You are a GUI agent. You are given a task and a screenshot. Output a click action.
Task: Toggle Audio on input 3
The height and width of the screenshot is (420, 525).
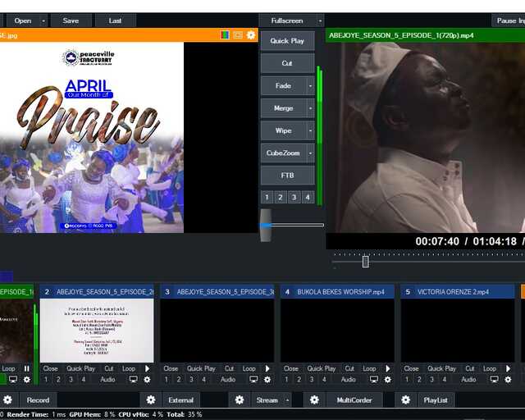(x=228, y=380)
